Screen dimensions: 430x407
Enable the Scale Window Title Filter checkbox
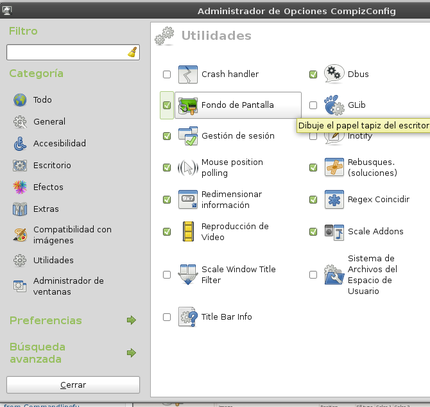click(x=167, y=275)
